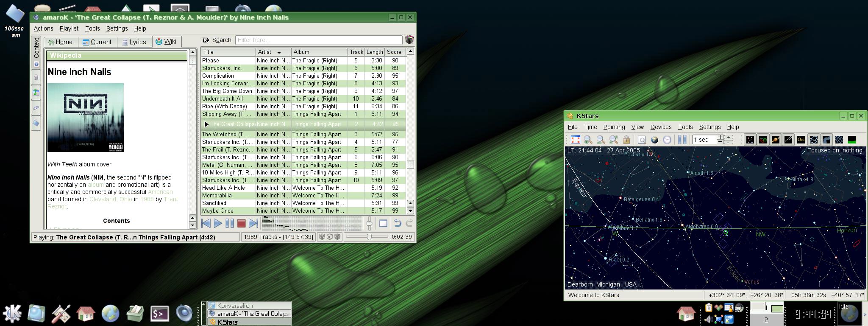Click the KStars taskbar entry
The height and width of the screenshot is (326, 868).
click(249, 322)
